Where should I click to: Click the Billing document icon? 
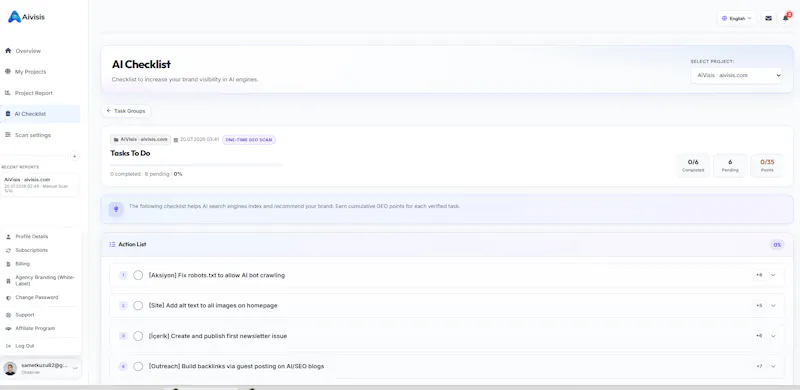8,264
